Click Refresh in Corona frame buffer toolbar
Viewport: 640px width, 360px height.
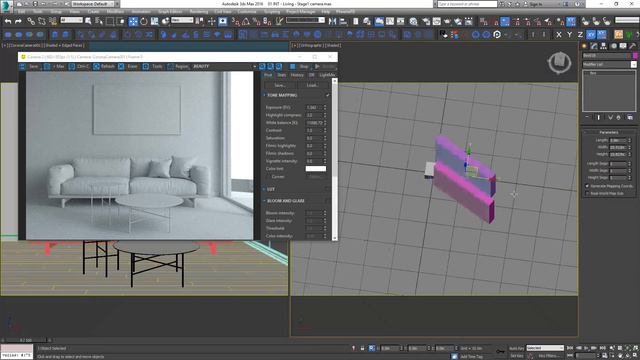point(104,66)
